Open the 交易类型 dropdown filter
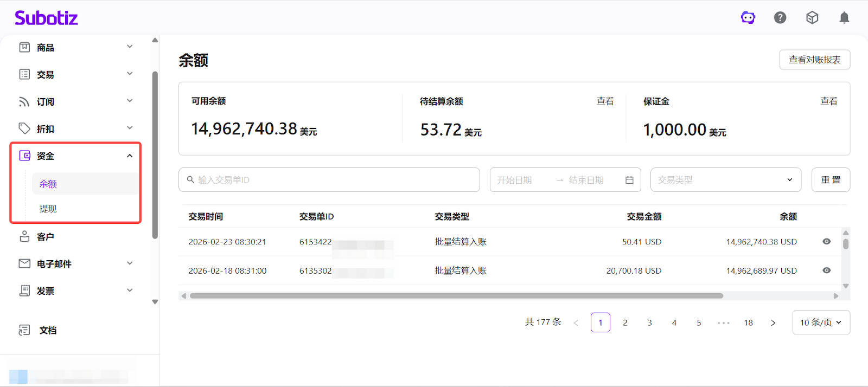Viewport: 868px width, 387px height. 725,180
